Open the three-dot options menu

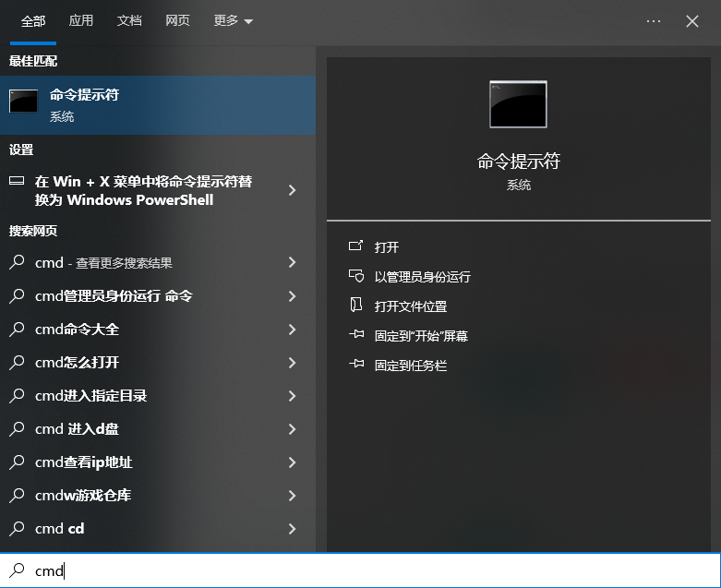[654, 21]
